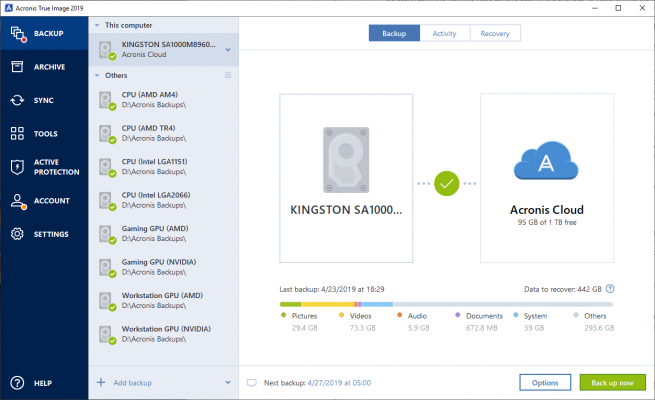Click the Back up now button
The height and width of the screenshot is (400, 655).
pos(612,382)
